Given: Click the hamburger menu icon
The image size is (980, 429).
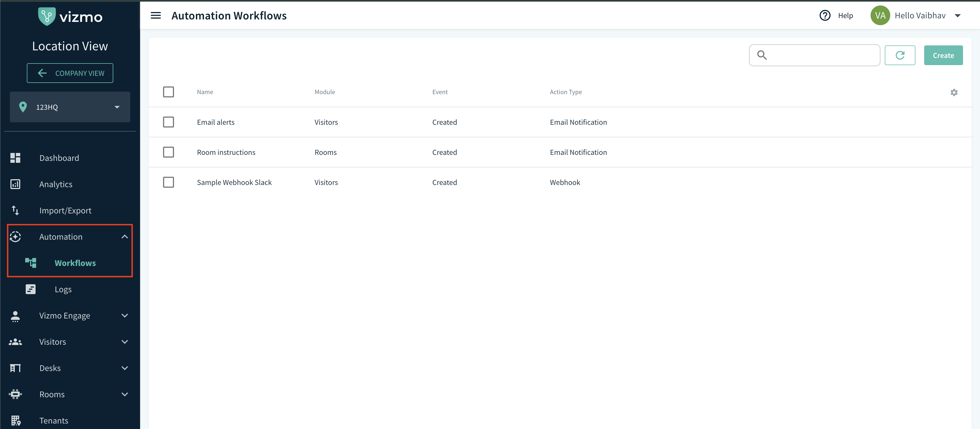Looking at the screenshot, I should (156, 16).
